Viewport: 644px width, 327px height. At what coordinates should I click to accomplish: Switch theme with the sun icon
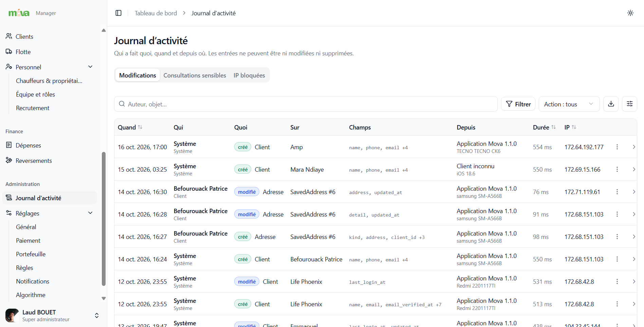(630, 13)
